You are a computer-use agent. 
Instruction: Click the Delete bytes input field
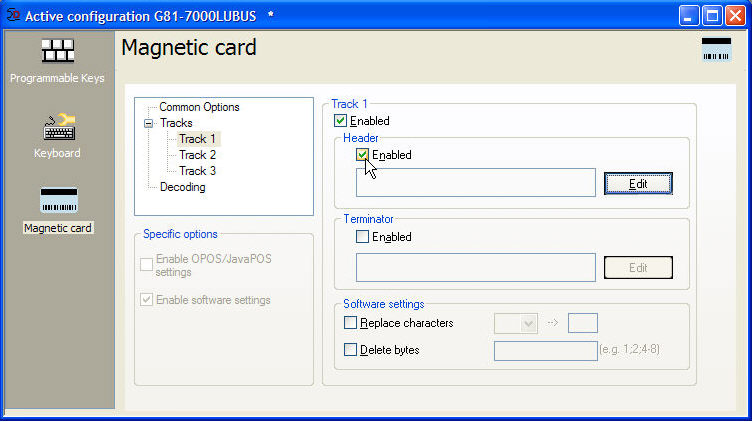(545, 350)
